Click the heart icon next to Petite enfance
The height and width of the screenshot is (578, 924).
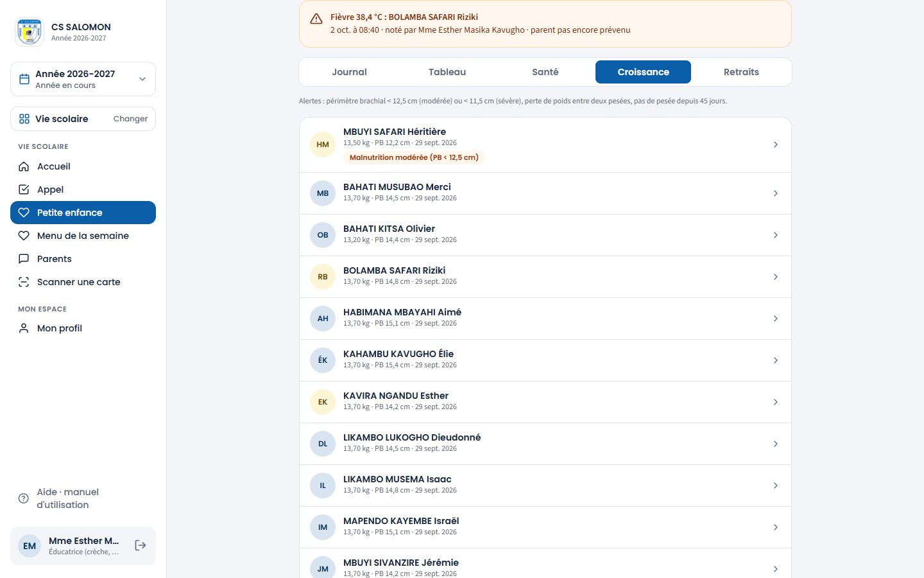pyautogui.click(x=24, y=213)
